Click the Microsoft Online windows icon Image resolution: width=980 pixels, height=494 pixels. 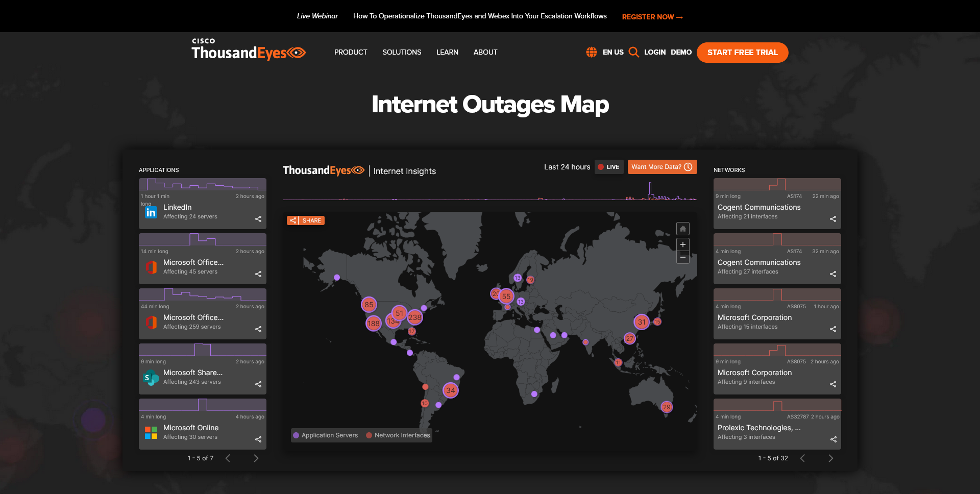click(x=151, y=433)
